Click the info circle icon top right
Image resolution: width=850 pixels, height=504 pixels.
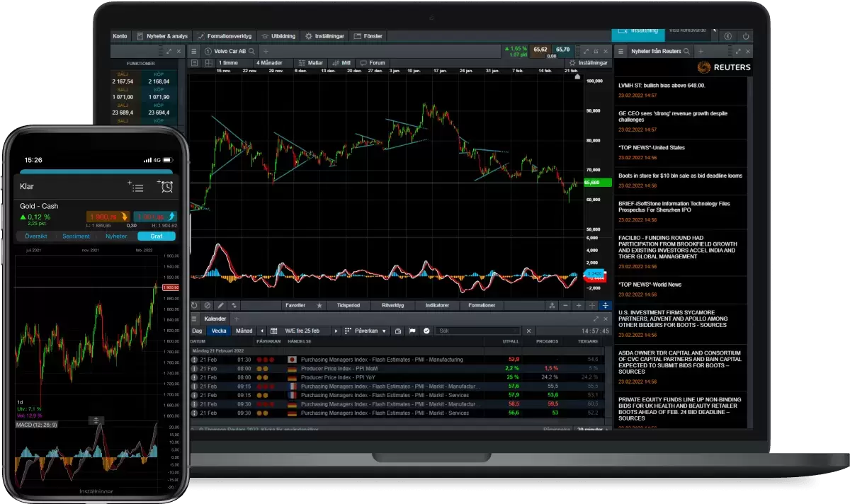pyautogui.click(x=728, y=36)
